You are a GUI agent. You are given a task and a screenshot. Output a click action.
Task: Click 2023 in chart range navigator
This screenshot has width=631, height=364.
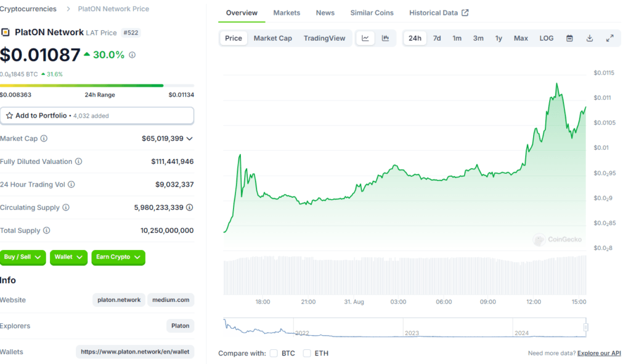click(x=412, y=333)
